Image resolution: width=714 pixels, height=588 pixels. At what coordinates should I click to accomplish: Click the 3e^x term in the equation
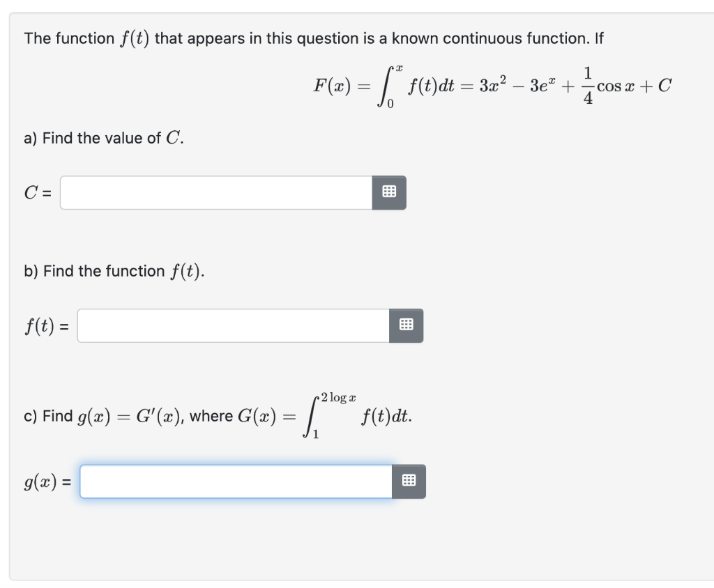coord(542,85)
